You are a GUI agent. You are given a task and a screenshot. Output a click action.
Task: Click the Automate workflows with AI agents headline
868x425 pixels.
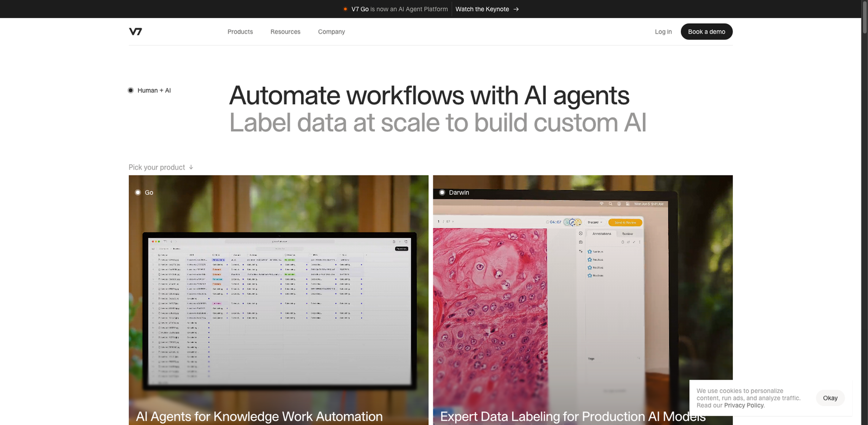point(429,95)
